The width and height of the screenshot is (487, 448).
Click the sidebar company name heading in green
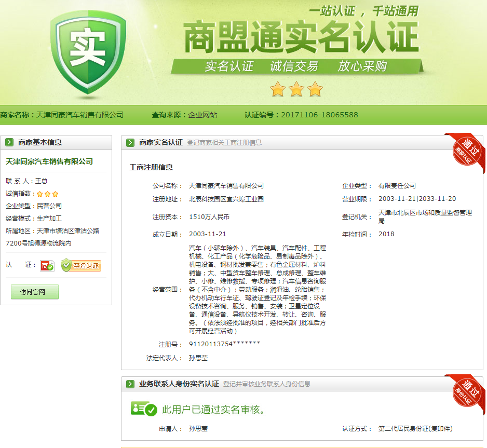[x=49, y=161]
